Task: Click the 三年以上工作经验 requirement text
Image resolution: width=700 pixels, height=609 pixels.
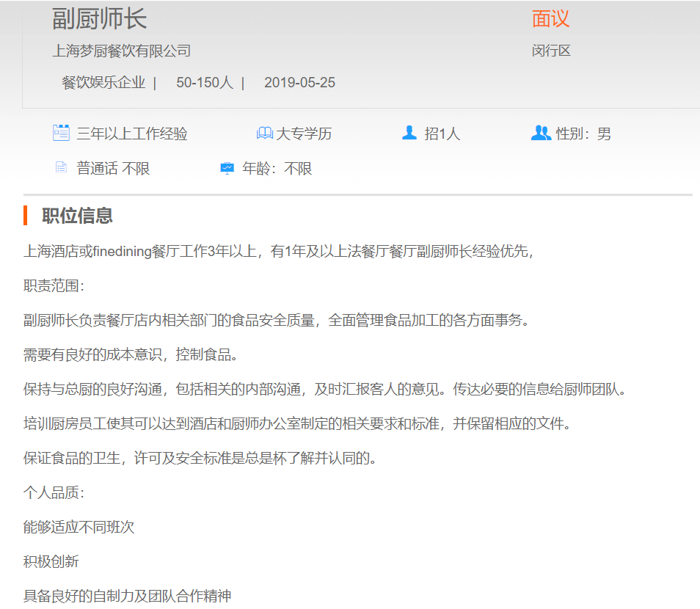Action: (132, 134)
